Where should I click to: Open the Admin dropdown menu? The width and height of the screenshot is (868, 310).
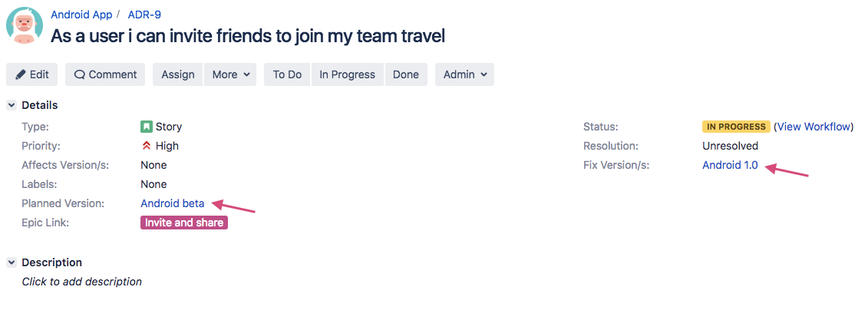tap(465, 74)
